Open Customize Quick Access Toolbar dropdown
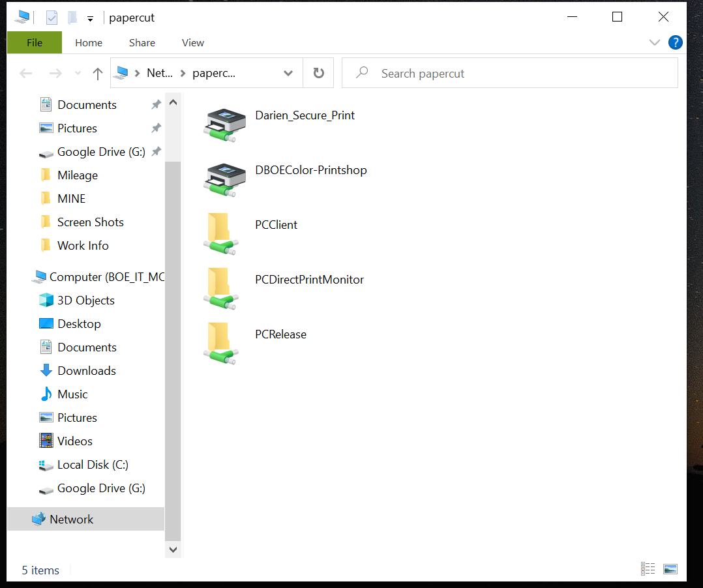The image size is (703, 588). [x=90, y=18]
